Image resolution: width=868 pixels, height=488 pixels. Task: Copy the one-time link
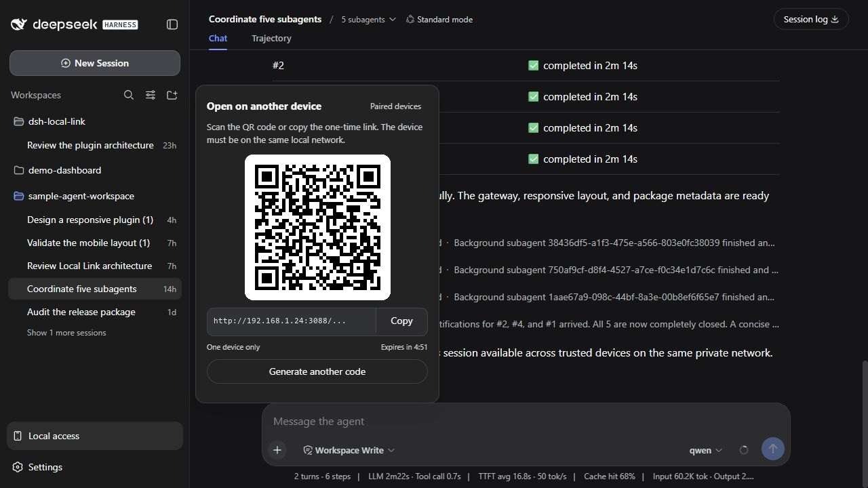[401, 321]
